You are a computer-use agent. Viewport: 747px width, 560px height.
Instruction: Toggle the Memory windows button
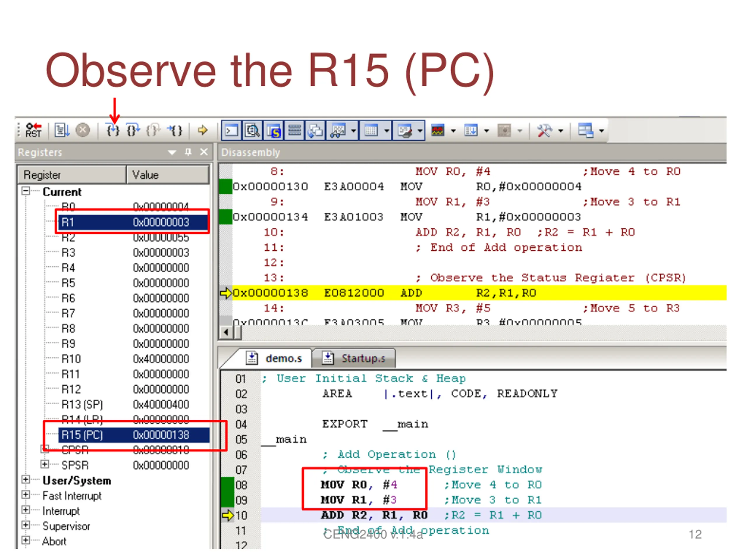[371, 130]
